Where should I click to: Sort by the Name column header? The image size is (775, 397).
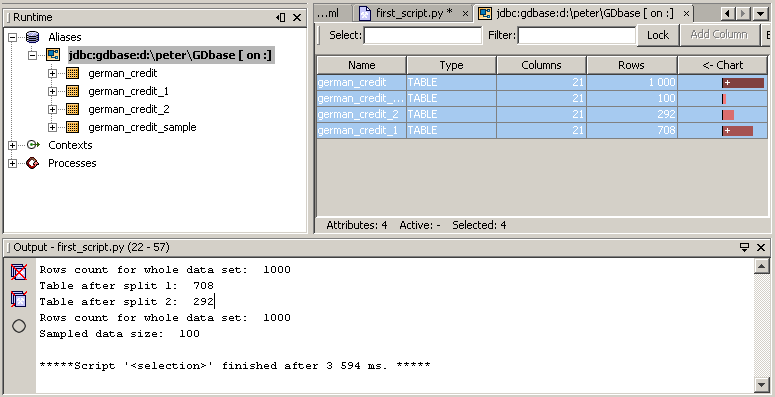(x=362, y=65)
